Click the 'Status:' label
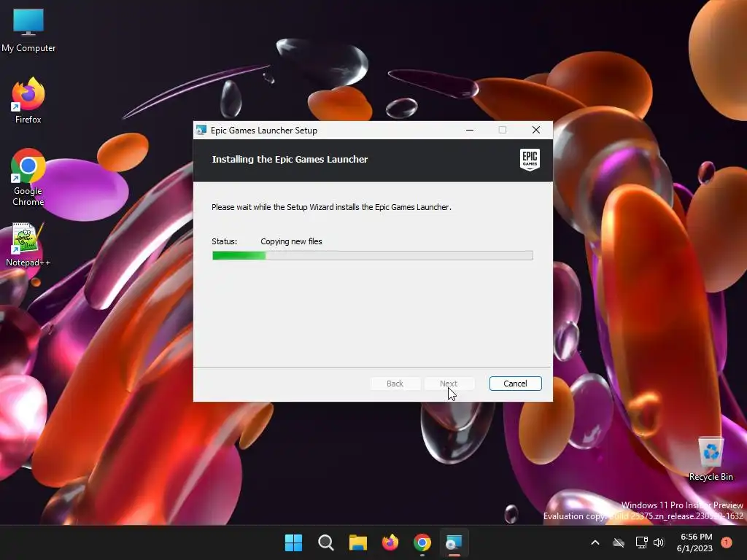Image resolution: width=747 pixels, height=560 pixels. [x=224, y=241]
